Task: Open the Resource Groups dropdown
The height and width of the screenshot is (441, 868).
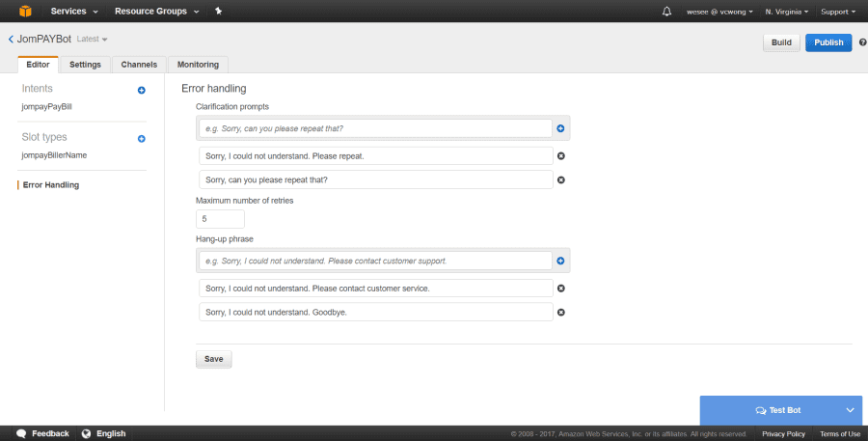Action: pyautogui.click(x=156, y=11)
